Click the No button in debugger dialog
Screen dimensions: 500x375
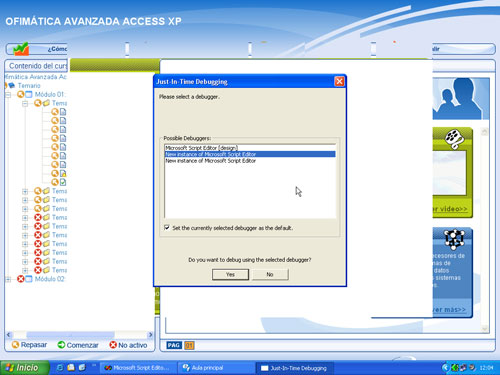[270, 274]
